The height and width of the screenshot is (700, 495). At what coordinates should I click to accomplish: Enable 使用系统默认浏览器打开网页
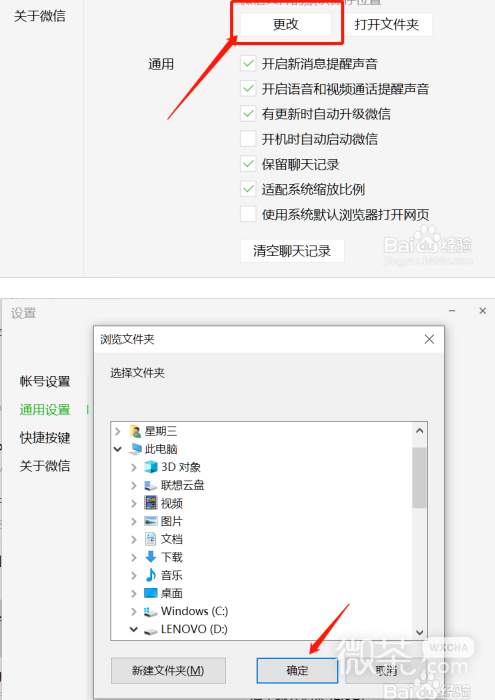(248, 214)
